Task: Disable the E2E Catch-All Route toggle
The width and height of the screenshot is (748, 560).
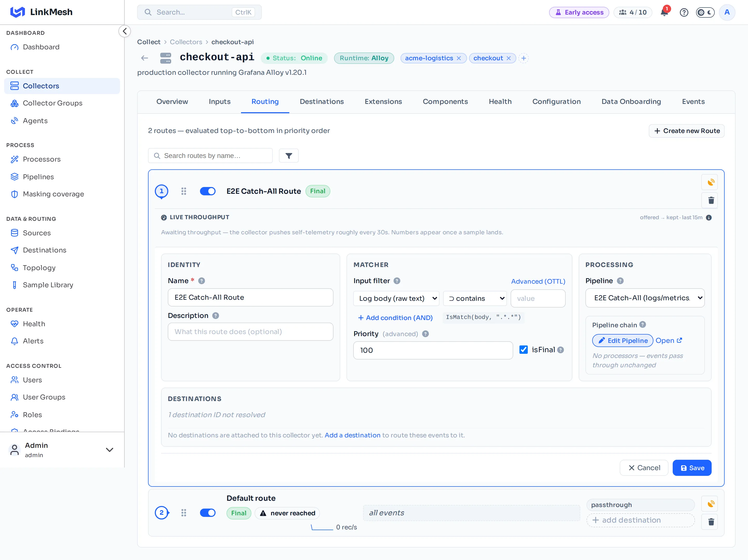Action: tap(208, 191)
